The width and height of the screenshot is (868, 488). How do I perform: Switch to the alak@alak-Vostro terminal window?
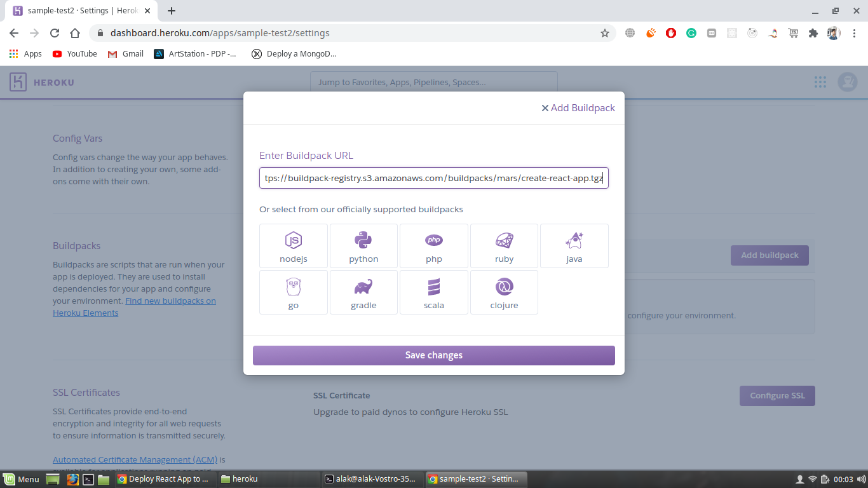coord(371,479)
